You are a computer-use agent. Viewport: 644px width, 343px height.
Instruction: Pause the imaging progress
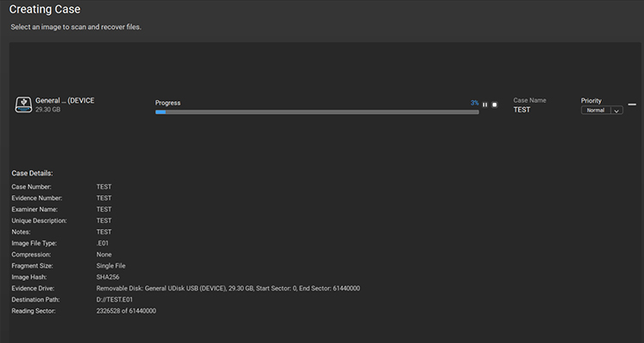[x=485, y=105]
